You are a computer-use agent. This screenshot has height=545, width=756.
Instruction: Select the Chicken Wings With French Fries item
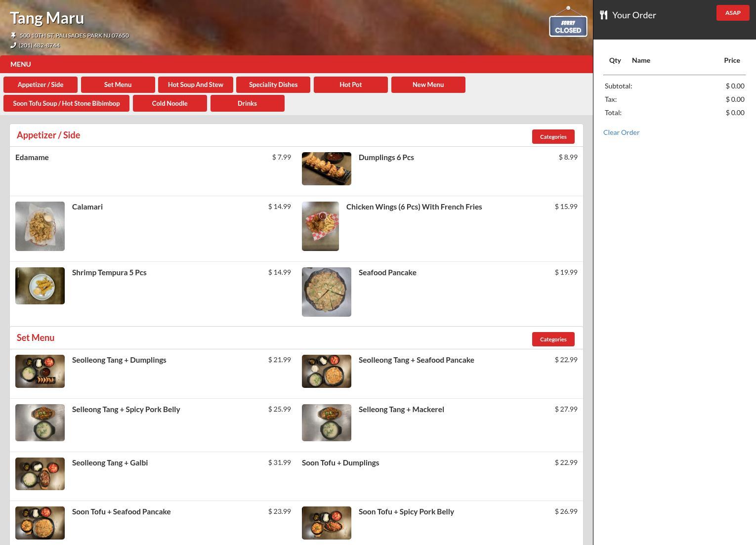pyautogui.click(x=414, y=207)
